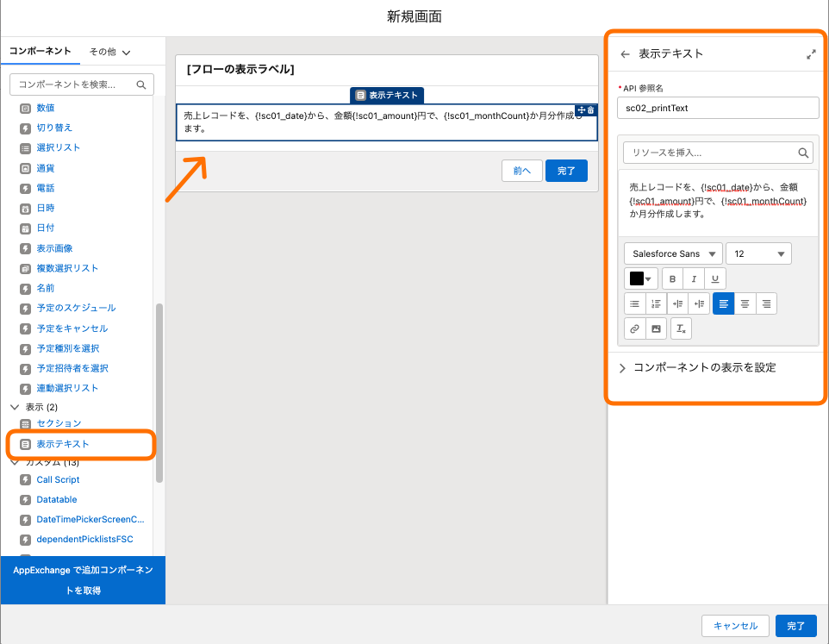The image size is (829, 644).
Task: Click the rich text editor body
Action: pyautogui.click(x=718, y=203)
